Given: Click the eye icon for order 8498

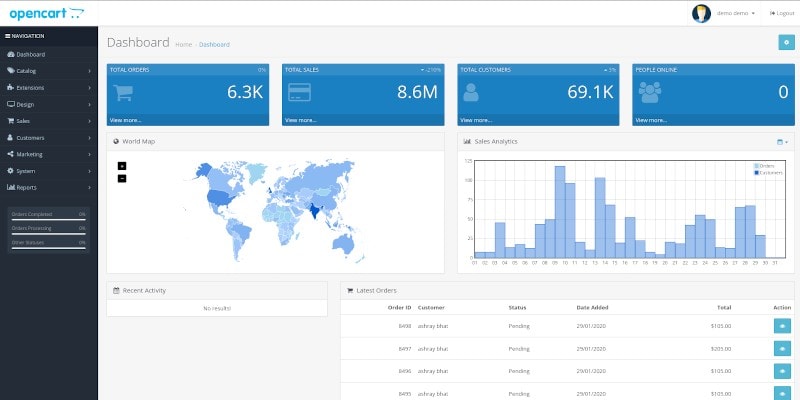Looking at the screenshot, I should point(781,326).
